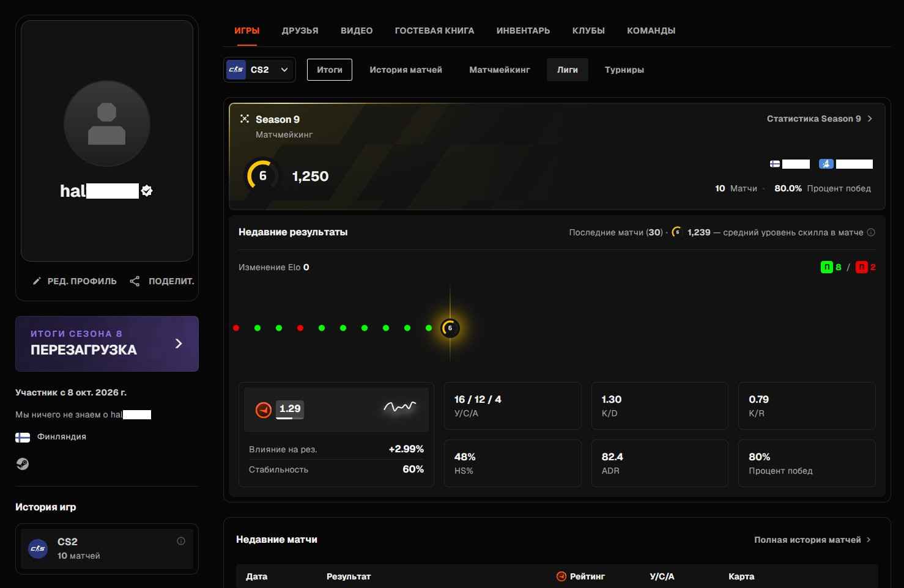The width and height of the screenshot is (904, 588).
Task: Click the share icon beside ПОДЕЛИТ.
Action: (135, 281)
